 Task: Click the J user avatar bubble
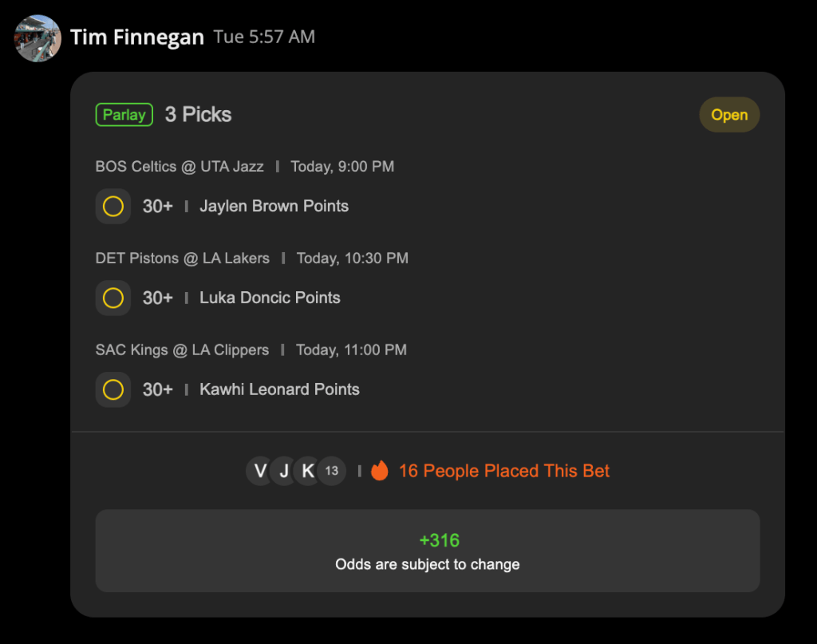(x=284, y=471)
